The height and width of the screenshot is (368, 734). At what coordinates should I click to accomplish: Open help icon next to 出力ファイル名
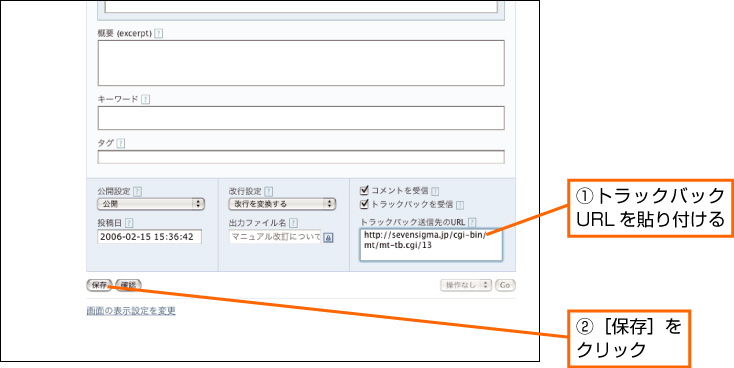(294, 223)
